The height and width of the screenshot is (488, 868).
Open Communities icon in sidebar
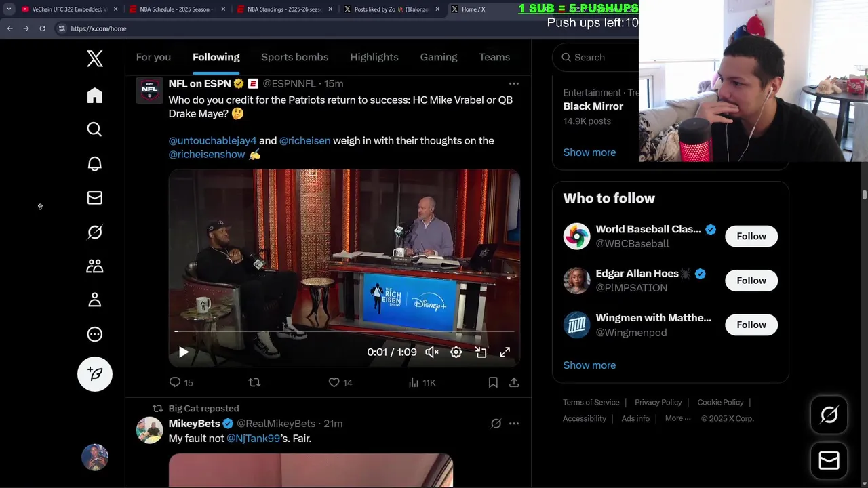pos(95,266)
